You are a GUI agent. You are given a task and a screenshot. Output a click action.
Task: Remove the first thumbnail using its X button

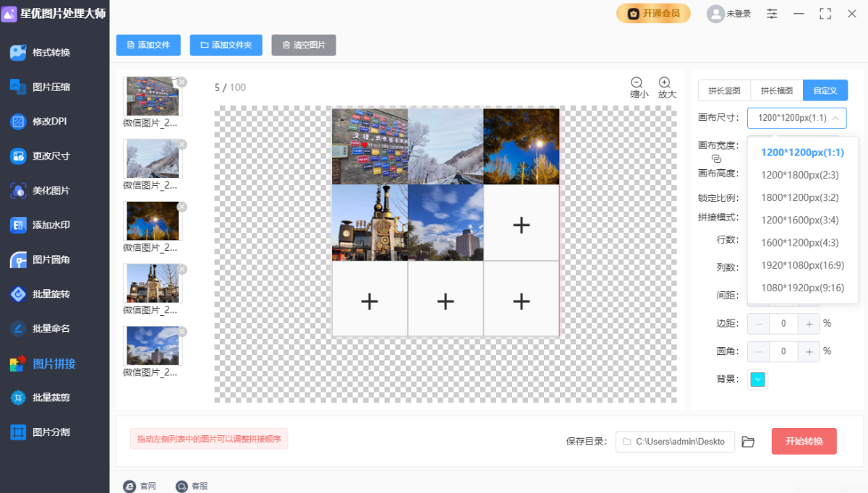(182, 82)
